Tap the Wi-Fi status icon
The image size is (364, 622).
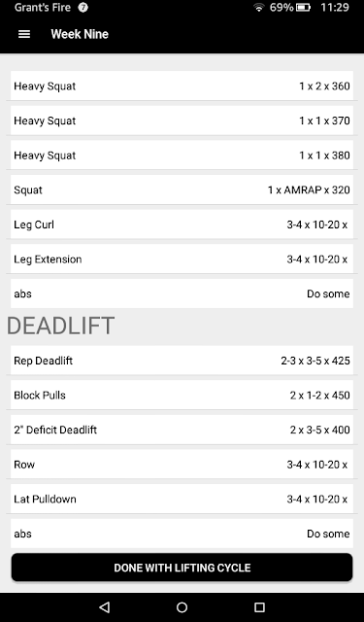[x=258, y=8]
